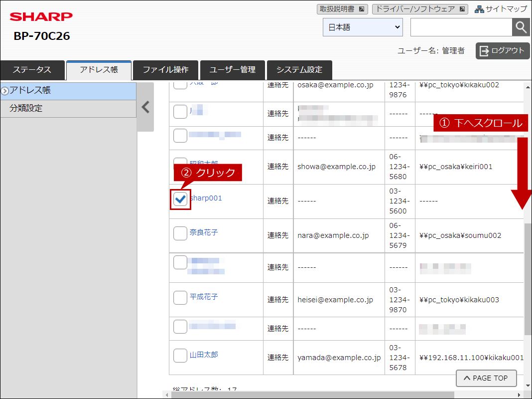Screen dimensions: 532x399
Task: Click into the search text field
Action: coord(461,27)
